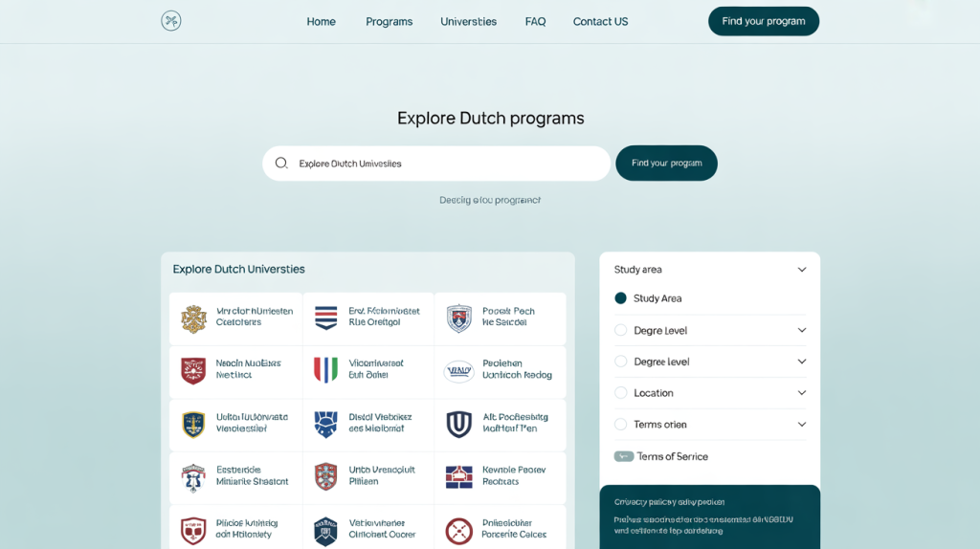Toggle the Terms of Service switch
Image resolution: width=980 pixels, height=549 pixels.
(624, 456)
